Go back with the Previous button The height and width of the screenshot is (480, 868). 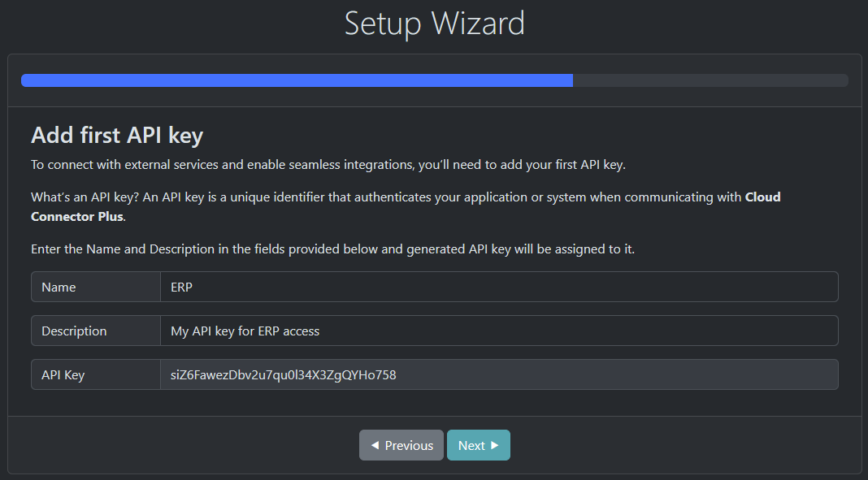click(401, 445)
